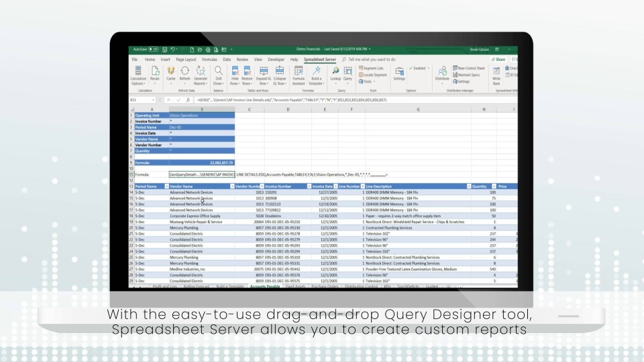This screenshot has width=644, height=362.
Task: Select the formula result 22,082,857.73 cell
Action: (x=202, y=162)
